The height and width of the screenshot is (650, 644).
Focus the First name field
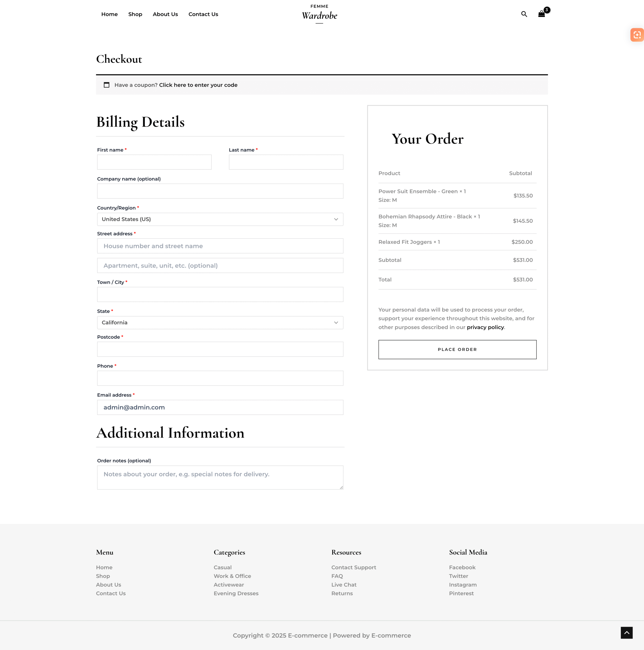click(154, 162)
